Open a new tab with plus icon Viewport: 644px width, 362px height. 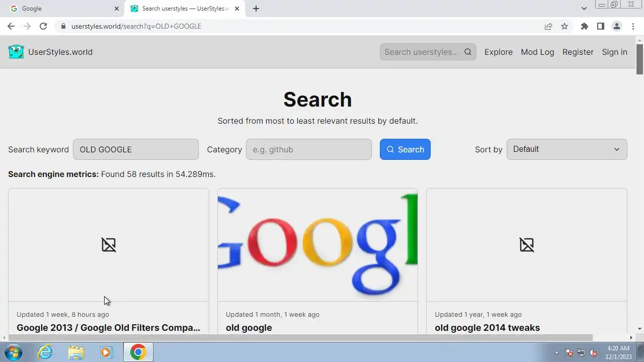coord(256,9)
